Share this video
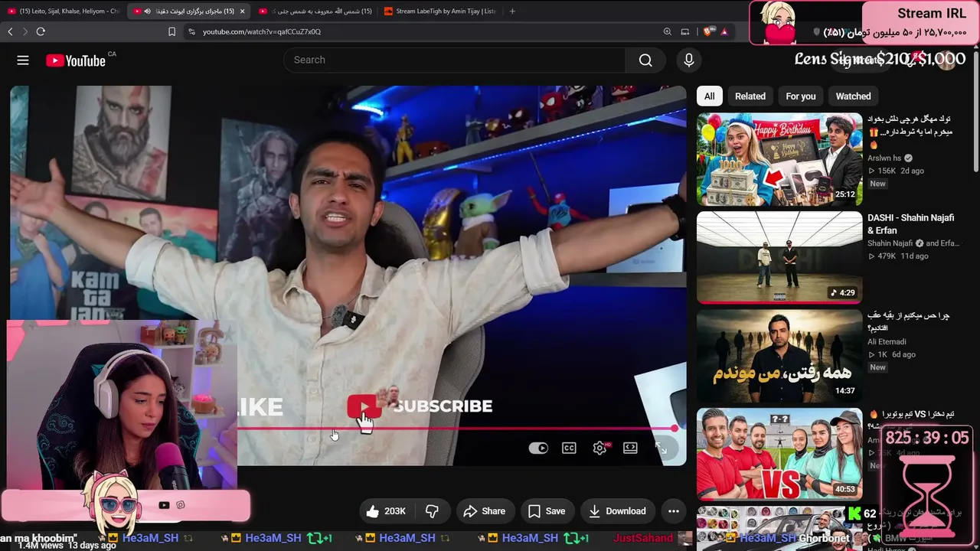Screen dimensions: 980x551 tap(485, 511)
